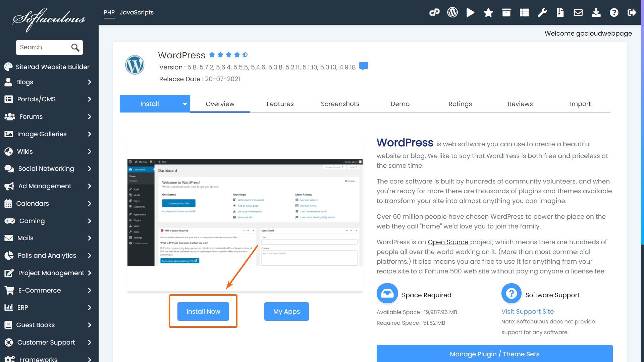Screen dimensions: 644x362
Task: Click the Ad Management megaphone icon
Action: [9, 186]
